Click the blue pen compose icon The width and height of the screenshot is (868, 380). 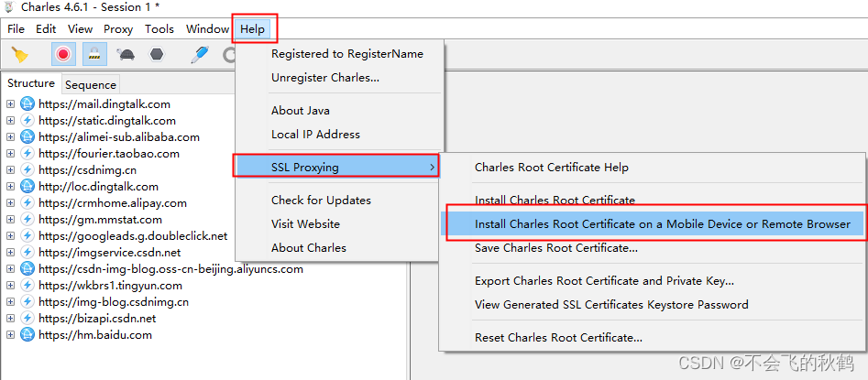coord(199,54)
